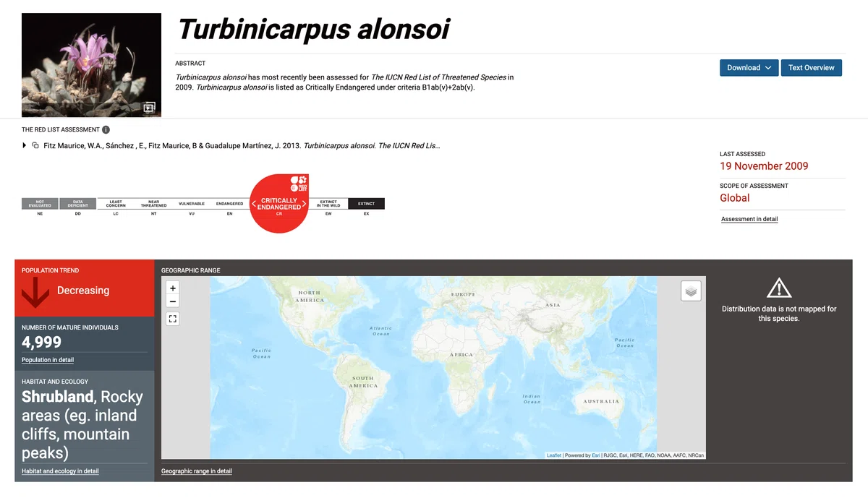Click the South America label on the map
868x498 pixels.
click(x=363, y=382)
